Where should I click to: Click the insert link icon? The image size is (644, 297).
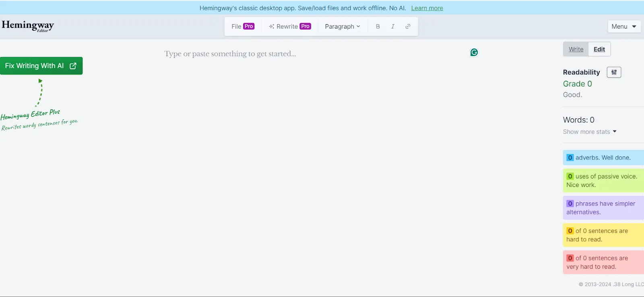[x=407, y=26]
